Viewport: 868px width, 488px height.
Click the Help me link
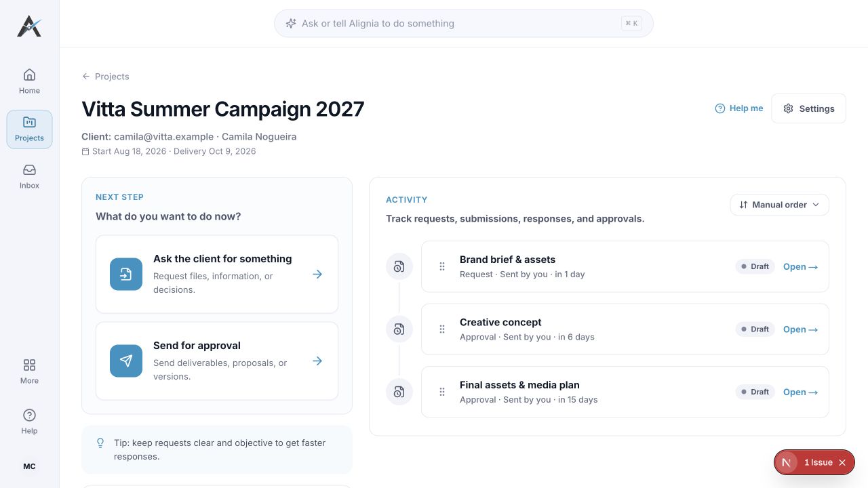[739, 108]
